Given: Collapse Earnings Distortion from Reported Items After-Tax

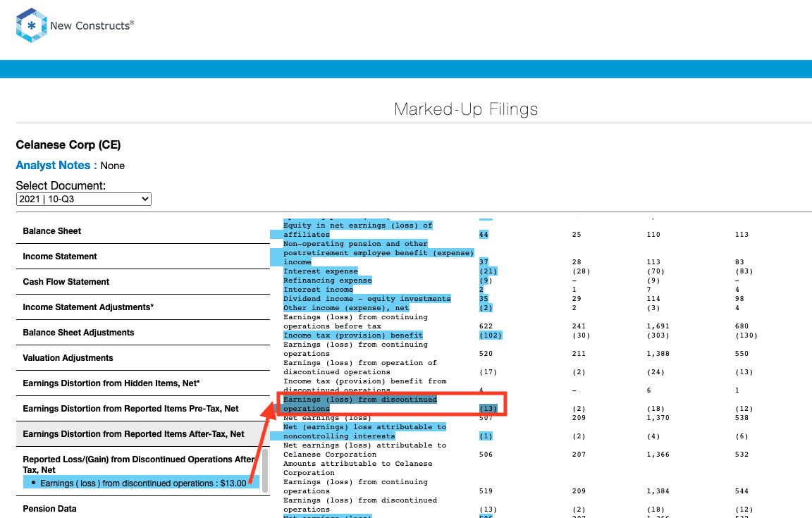Looking at the screenshot, I should (x=143, y=434).
